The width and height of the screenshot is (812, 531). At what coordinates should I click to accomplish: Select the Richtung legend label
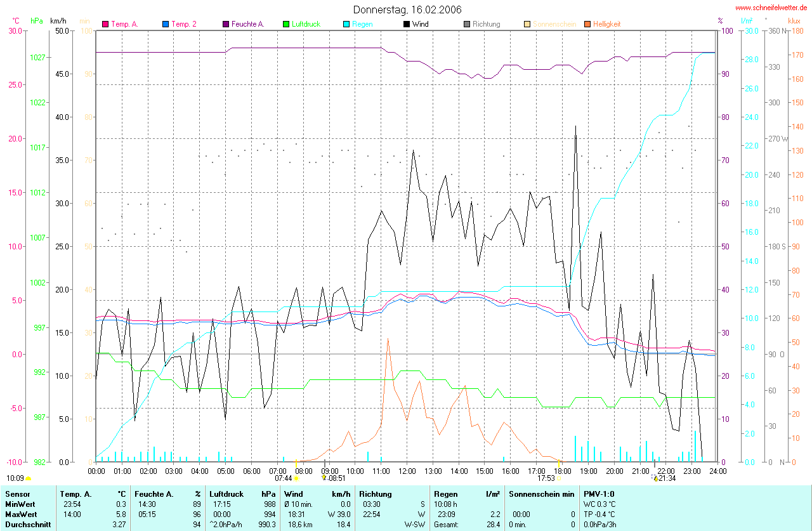(x=486, y=24)
